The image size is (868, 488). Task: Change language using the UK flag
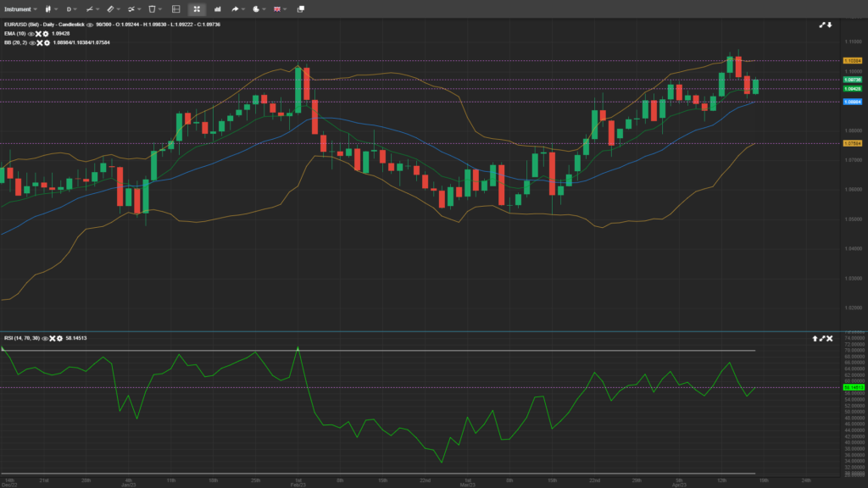(x=278, y=8)
